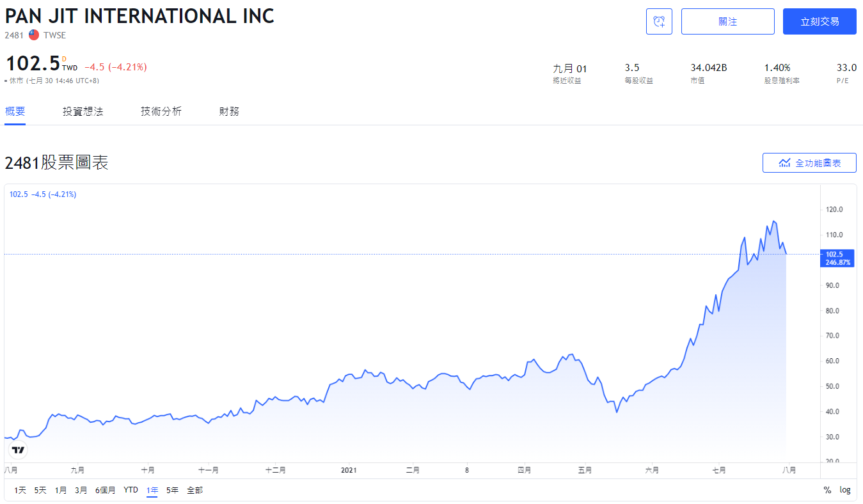
Task: Toggle the log scale option
Action: tap(845, 490)
